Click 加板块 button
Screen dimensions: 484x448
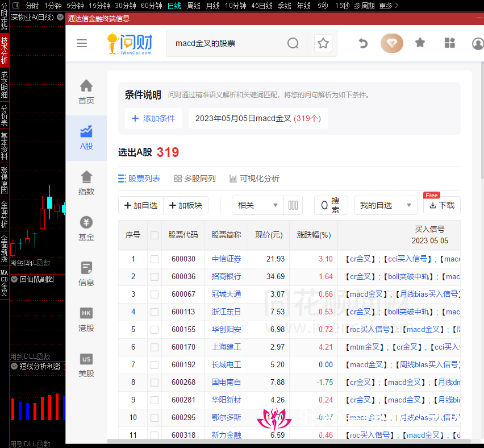[x=186, y=205]
